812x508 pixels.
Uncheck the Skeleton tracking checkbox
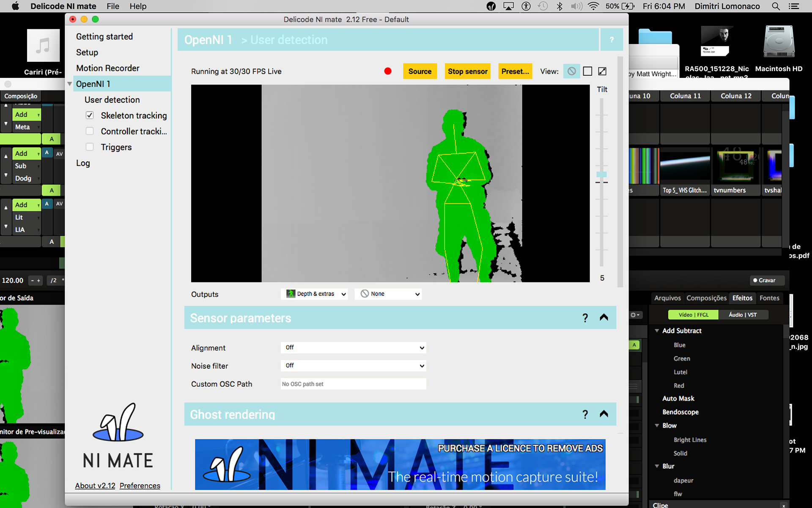(x=90, y=115)
